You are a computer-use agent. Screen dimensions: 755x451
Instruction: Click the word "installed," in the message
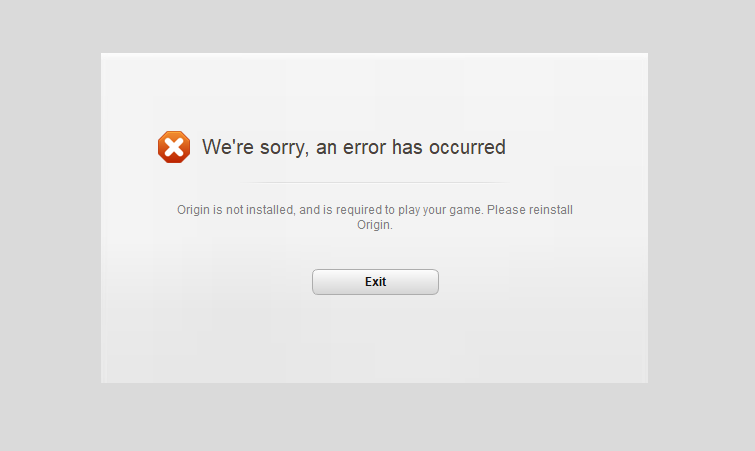(271, 210)
